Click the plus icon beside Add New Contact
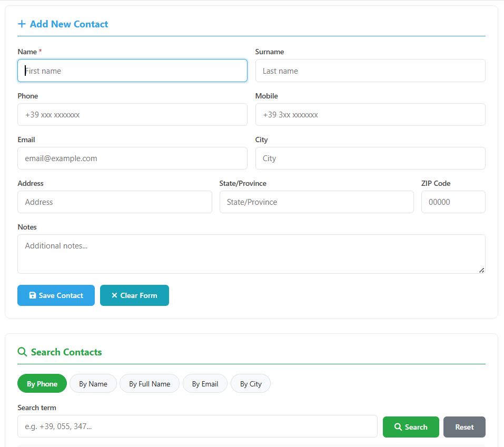504x447 pixels. (x=22, y=24)
